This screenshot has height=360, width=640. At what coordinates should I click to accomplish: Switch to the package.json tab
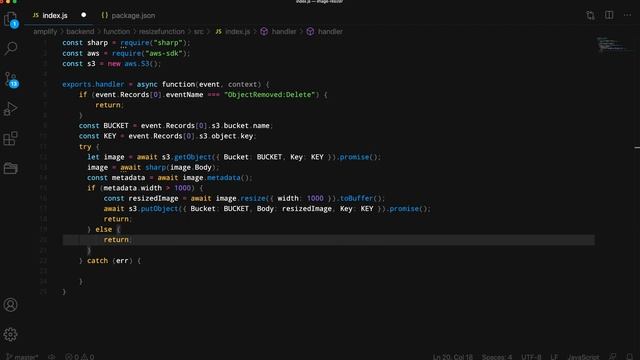click(x=133, y=16)
